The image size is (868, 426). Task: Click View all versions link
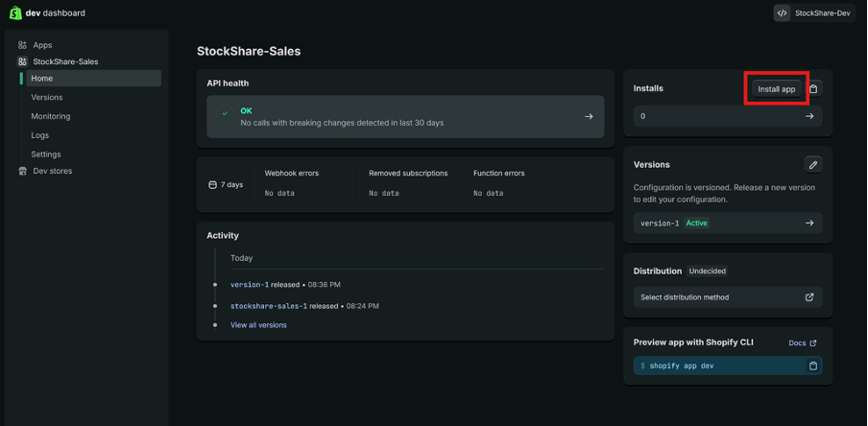tap(258, 325)
